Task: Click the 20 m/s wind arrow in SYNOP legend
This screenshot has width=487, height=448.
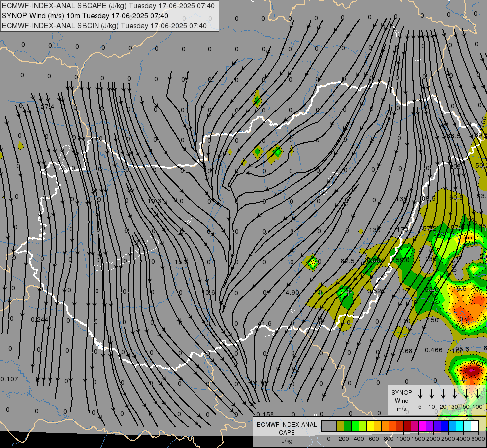Action: [x=443, y=394]
